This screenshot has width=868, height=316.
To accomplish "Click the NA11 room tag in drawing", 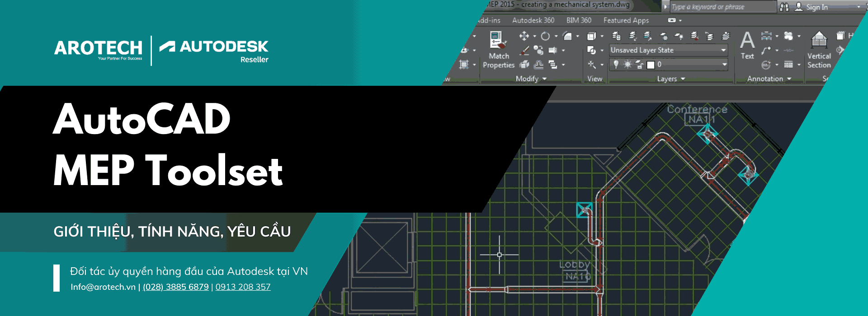I will click(x=700, y=120).
